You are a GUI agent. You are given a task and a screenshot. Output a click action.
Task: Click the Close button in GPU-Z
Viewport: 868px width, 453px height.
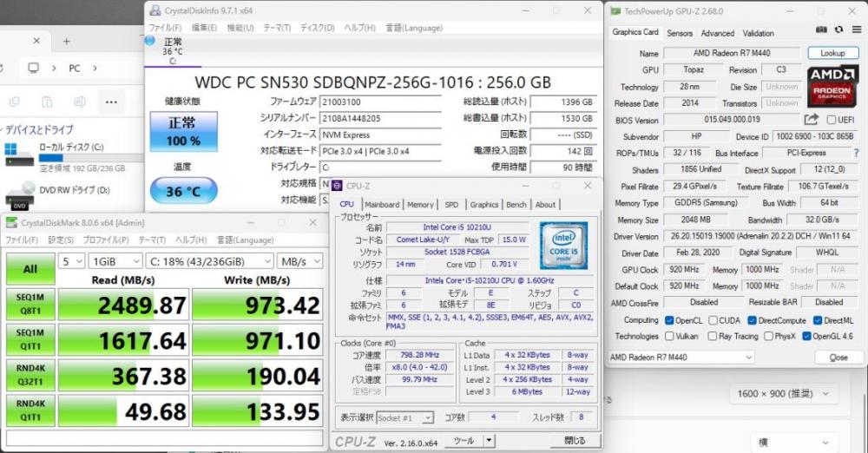pyautogui.click(x=838, y=358)
